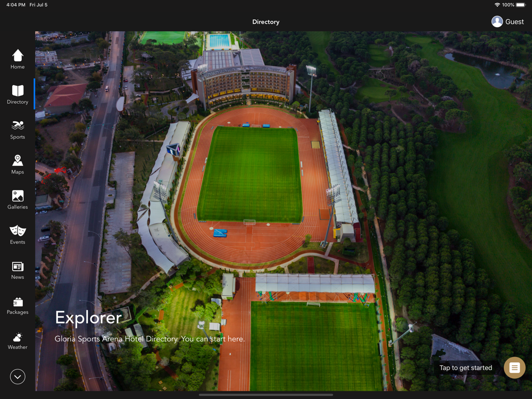532x399 pixels.
Task: Check the Wi-Fi icon in status bar
Action: [497, 5]
